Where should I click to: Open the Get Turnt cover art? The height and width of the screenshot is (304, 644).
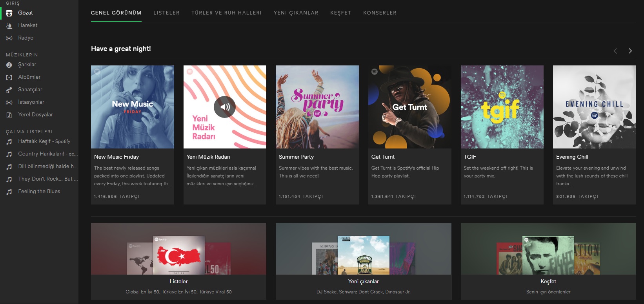click(x=410, y=107)
